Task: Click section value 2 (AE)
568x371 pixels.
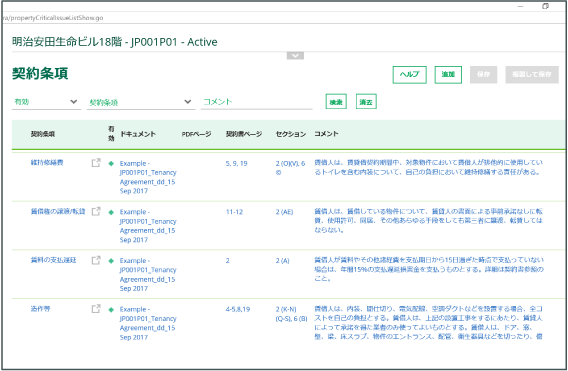Action: pyautogui.click(x=284, y=212)
